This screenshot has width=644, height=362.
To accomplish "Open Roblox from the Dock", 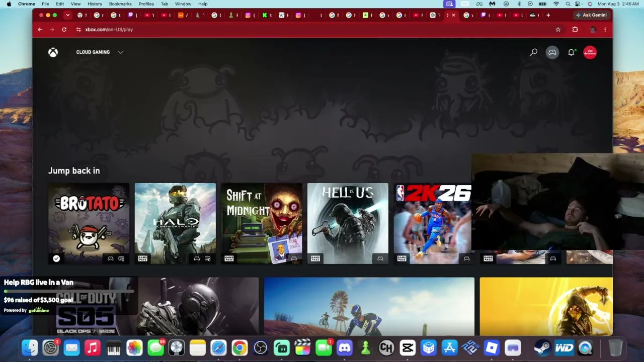I will point(492,347).
